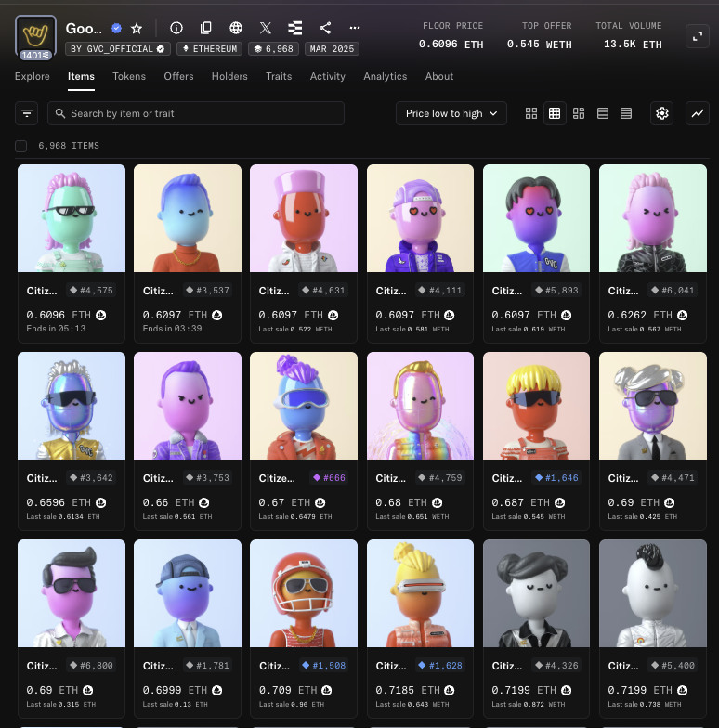
Task: Click the collection shaka hand logo
Action: [35, 37]
